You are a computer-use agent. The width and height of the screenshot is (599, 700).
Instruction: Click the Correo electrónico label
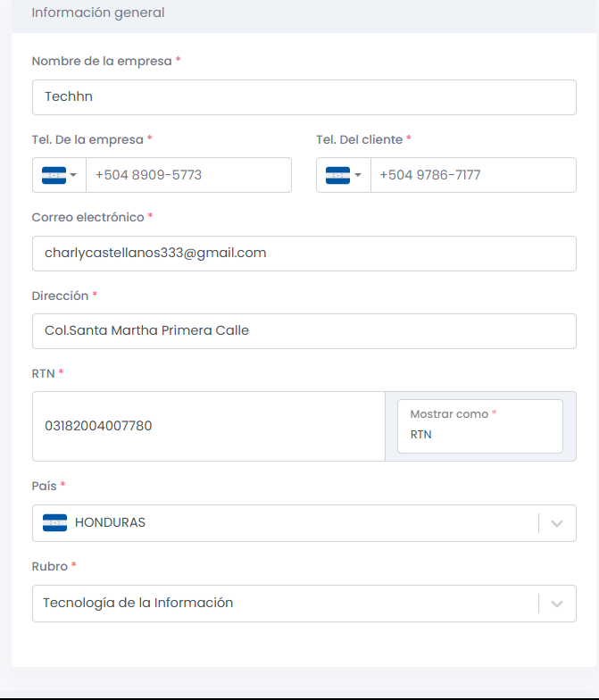tap(87, 217)
